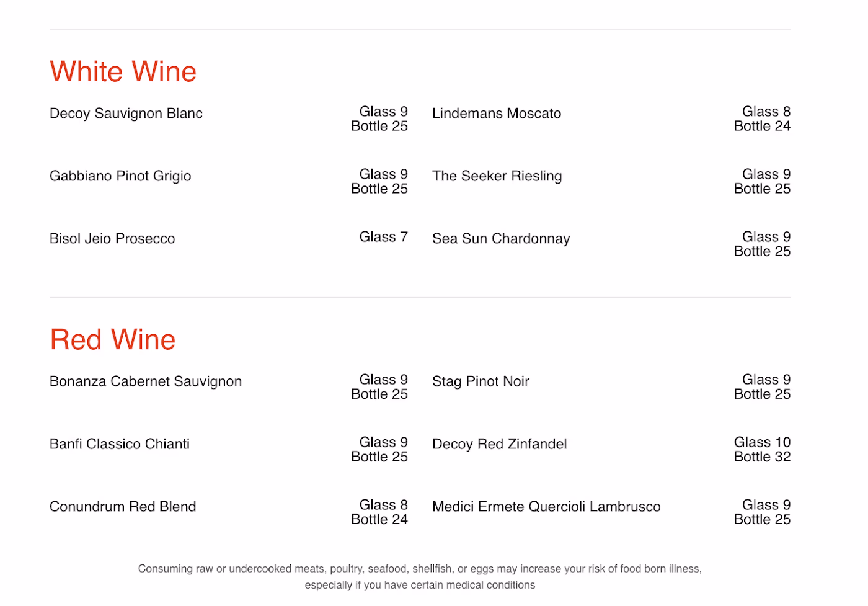Click Glass 8 price for Conundrum Blend
This screenshot has height=606, width=868.
click(384, 505)
